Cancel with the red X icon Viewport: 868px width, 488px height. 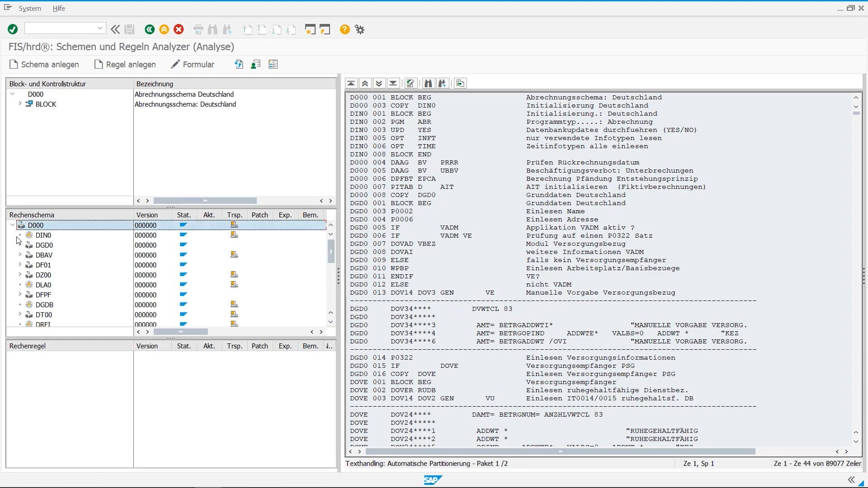[179, 29]
